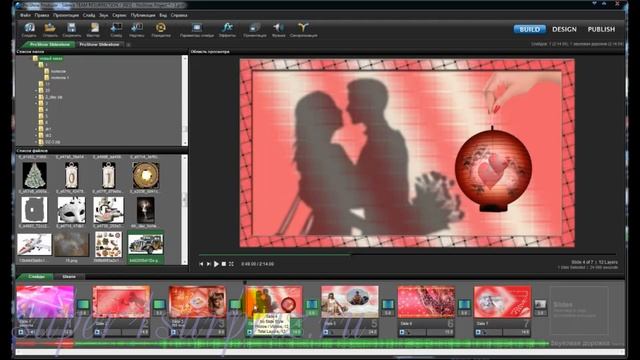Click the small play icon under slide 5
This screenshot has width=640, height=360.
[x=326, y=332]
